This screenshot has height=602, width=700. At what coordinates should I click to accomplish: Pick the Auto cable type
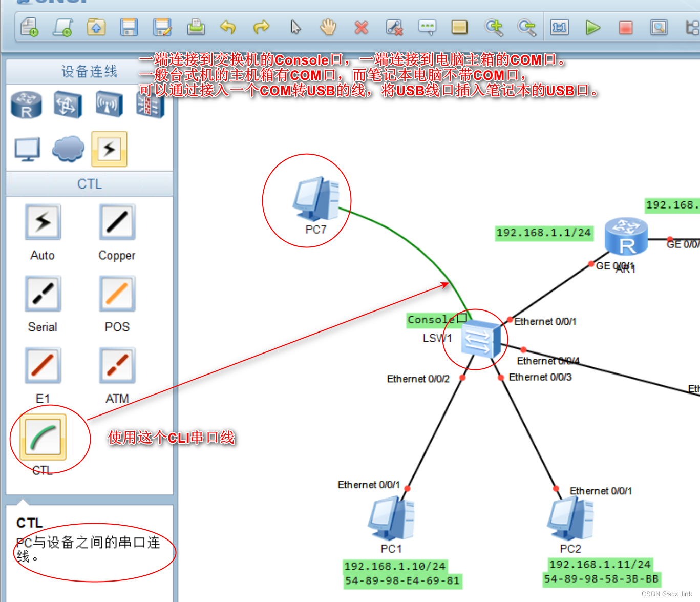43,222
